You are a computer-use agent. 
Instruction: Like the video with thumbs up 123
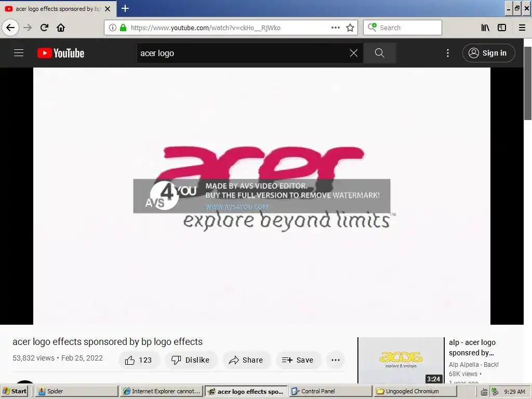coord(139,360)
